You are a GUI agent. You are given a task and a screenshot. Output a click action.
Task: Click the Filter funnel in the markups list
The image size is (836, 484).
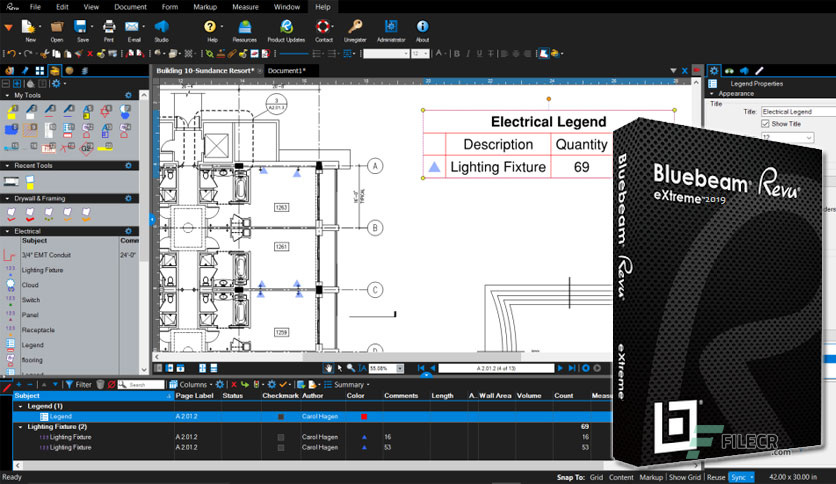[69, 384]
